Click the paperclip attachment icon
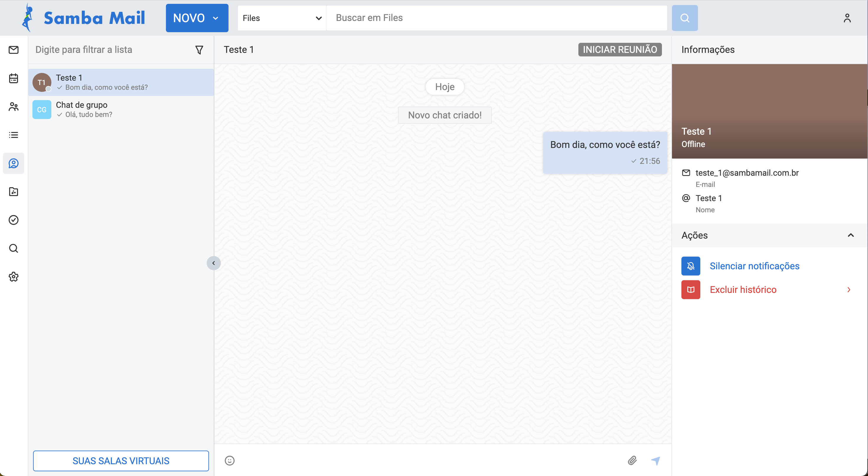Image resolution: width=868 pixels, height=476 pixels. (632, 460)
